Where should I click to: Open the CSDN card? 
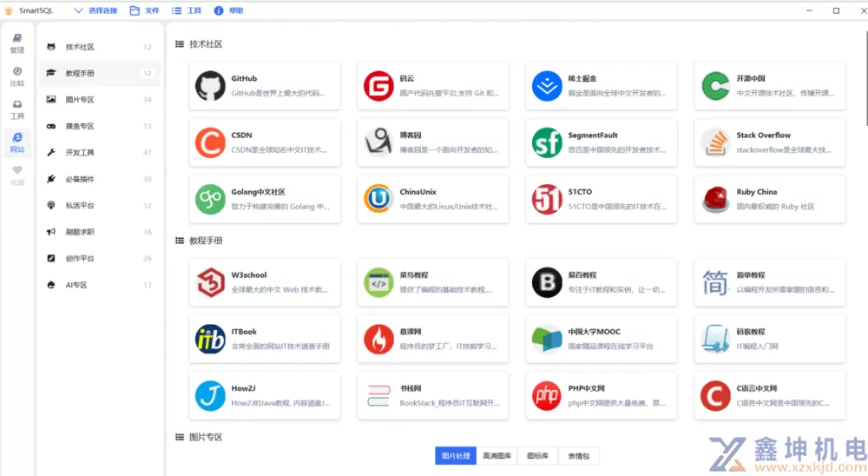coord(265,142)
